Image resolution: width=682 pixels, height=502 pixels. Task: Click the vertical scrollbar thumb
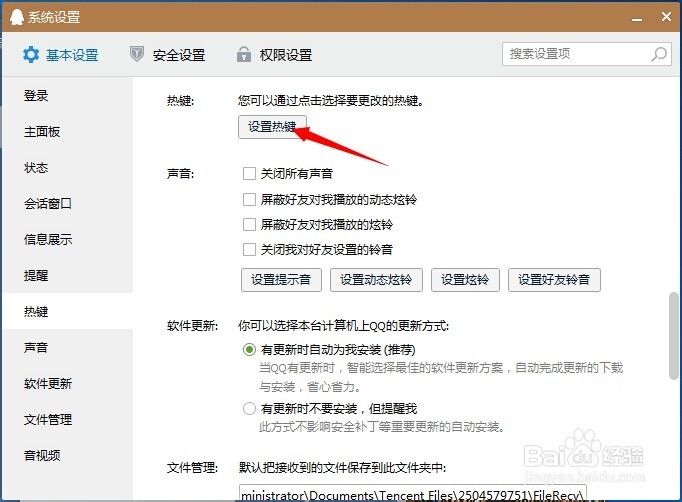[674, 336]
